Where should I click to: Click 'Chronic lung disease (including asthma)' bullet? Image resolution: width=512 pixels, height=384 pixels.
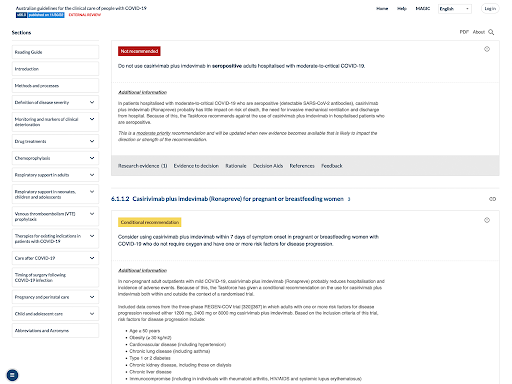[x=170, y=351]
